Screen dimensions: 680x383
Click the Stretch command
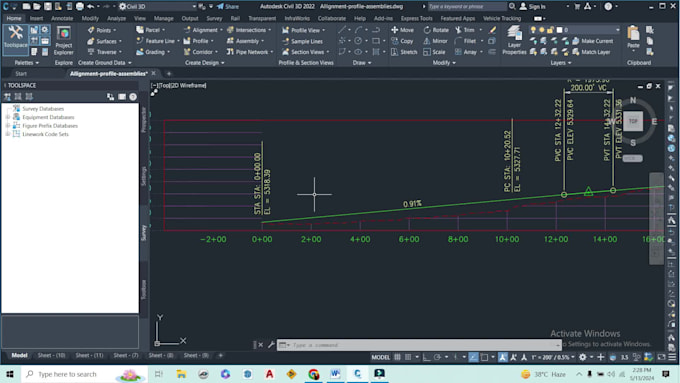point(404,52)
